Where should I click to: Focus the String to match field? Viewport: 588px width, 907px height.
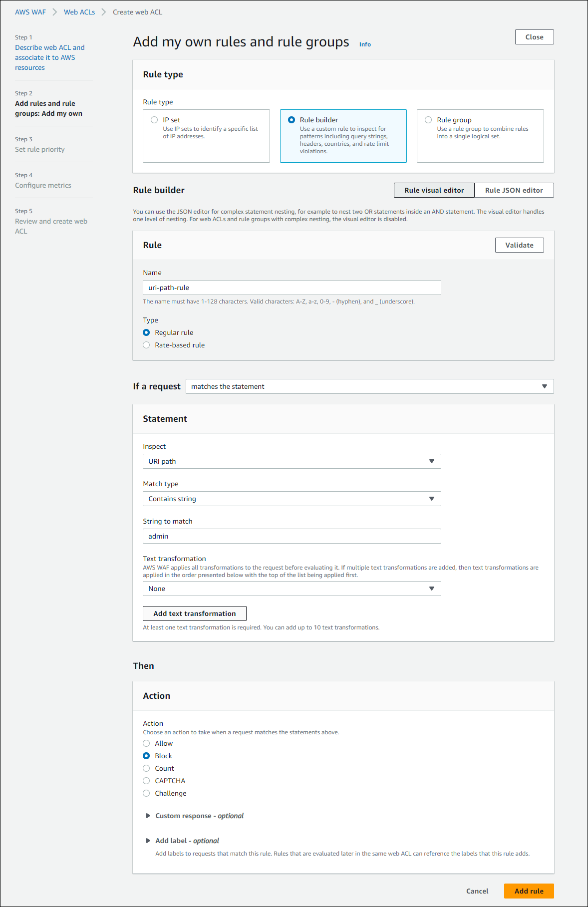[292, 536]
